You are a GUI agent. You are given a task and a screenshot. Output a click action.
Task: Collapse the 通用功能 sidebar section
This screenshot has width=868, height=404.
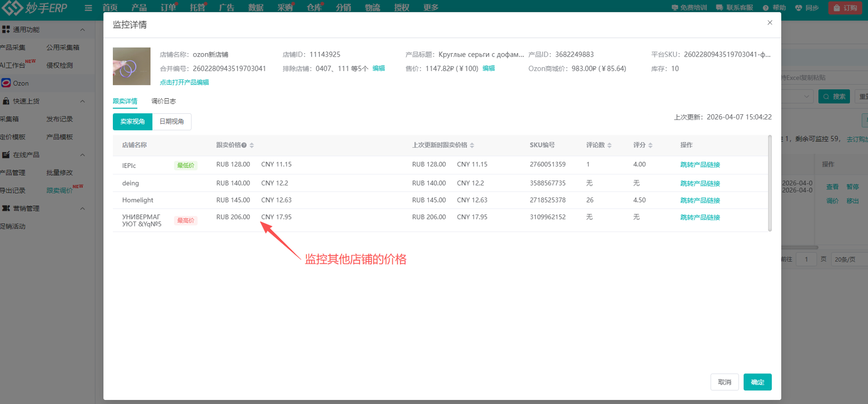point(83,30)
